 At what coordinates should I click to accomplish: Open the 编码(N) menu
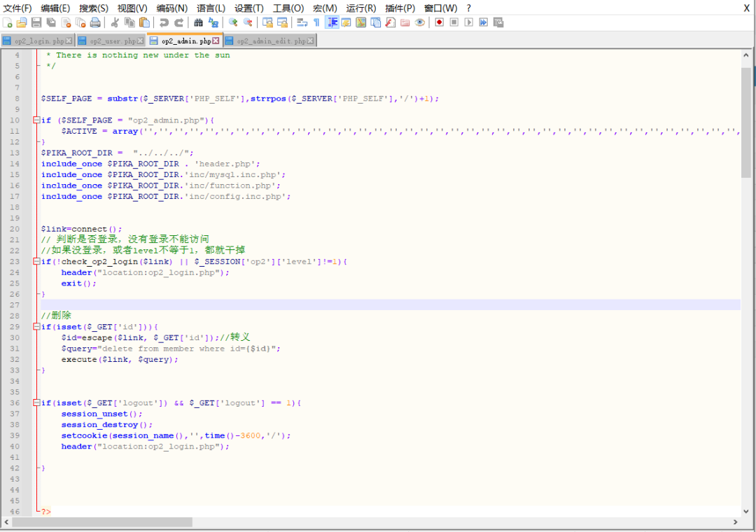click(x=171, y=8)
